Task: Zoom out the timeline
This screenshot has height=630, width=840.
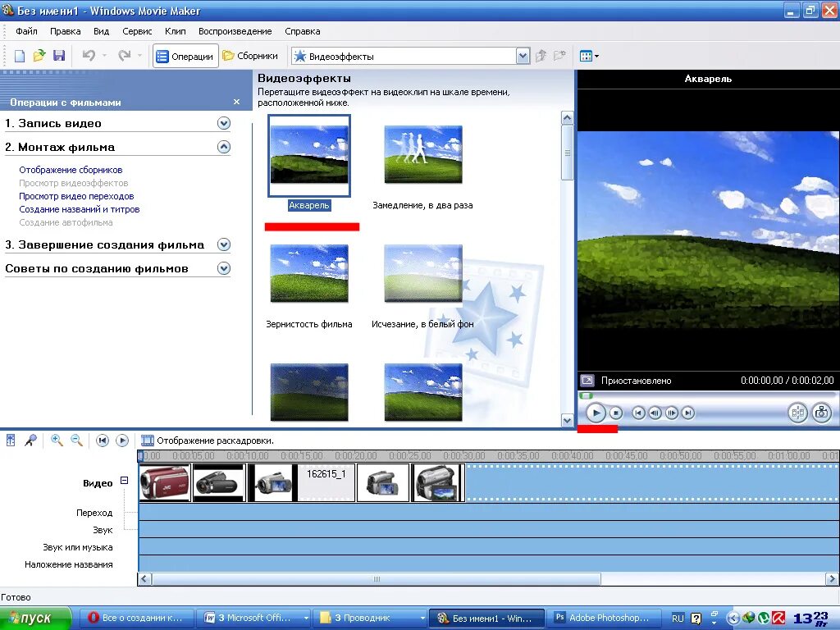Action: [x=76, y=441]
